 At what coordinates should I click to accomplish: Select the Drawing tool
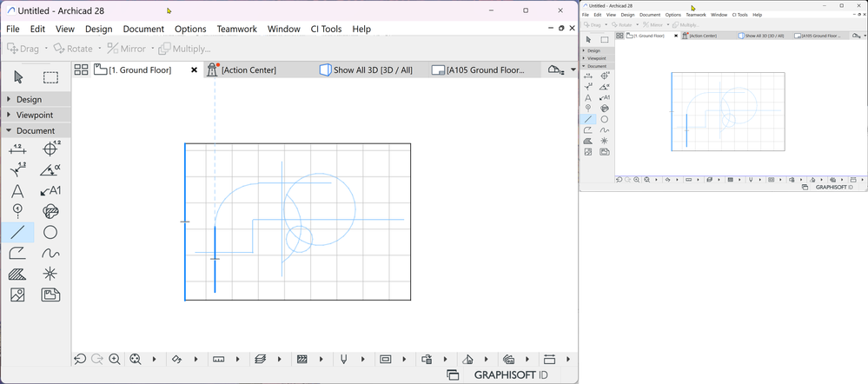click(x=51, y=295)
